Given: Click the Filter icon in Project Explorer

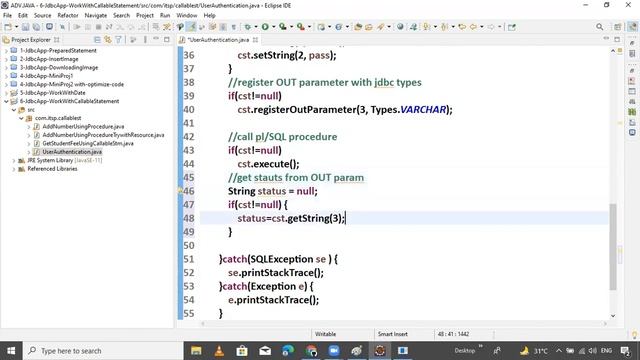Looking at the screenshot, I should (x=118, y=40).
